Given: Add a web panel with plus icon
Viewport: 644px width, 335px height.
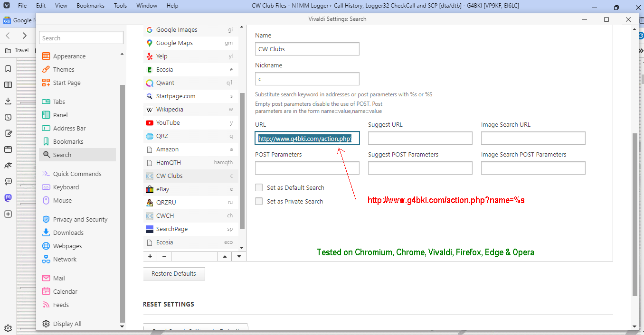Looking at the screenshot, I should click(8, 214).
